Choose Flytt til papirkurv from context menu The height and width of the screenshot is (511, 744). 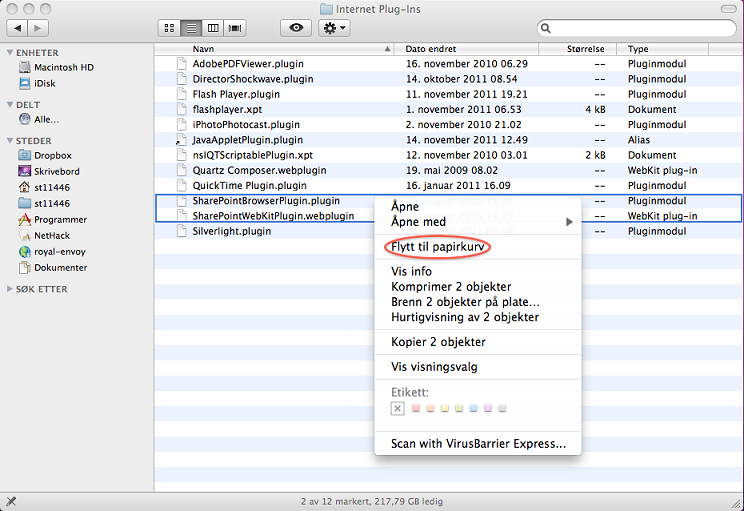point(440,246)
